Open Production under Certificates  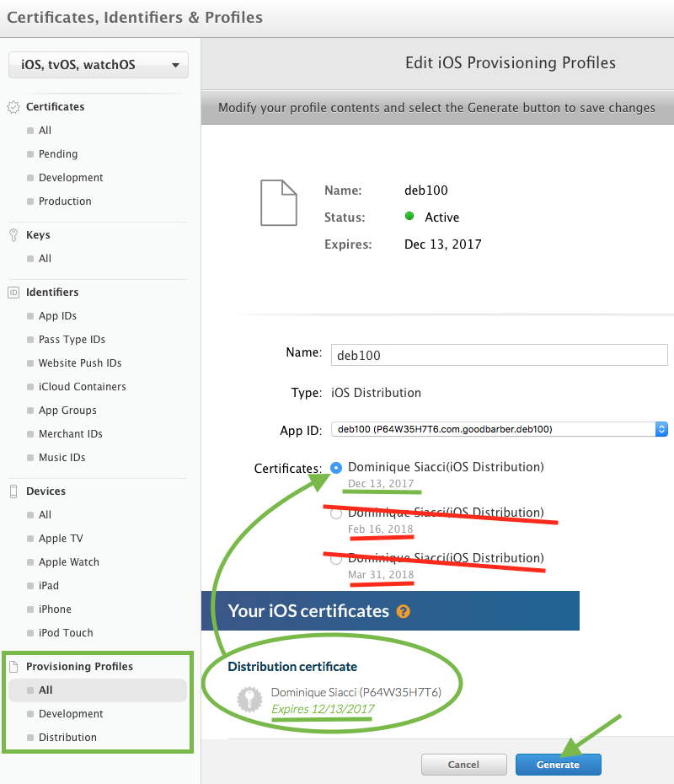(x=65, y=201)
